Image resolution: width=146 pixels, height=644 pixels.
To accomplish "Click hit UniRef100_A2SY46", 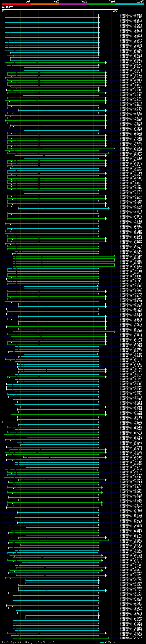I will point(131,88).
